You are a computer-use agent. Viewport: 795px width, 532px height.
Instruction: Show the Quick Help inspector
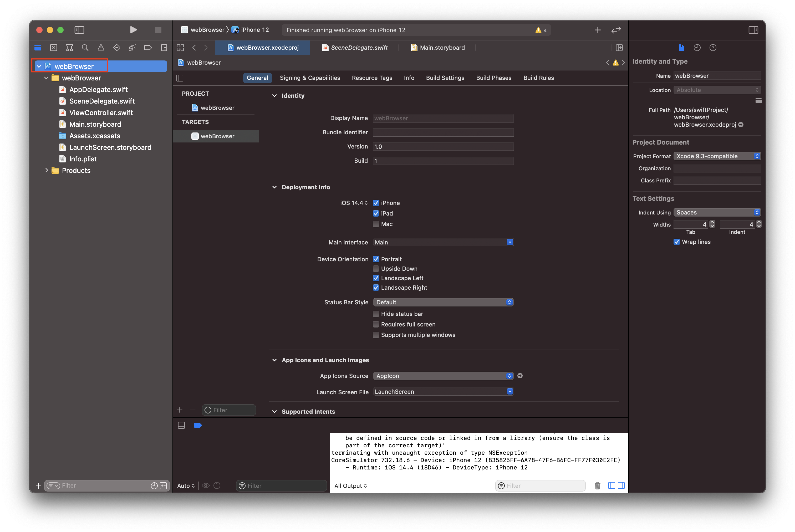tap(713, 48)
